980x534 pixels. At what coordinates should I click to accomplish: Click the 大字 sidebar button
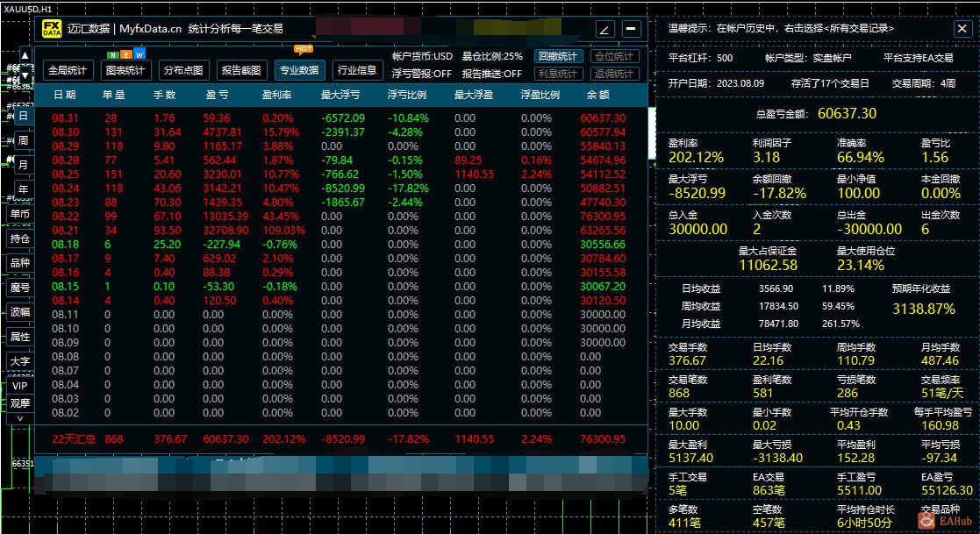[x=20, y=361]
